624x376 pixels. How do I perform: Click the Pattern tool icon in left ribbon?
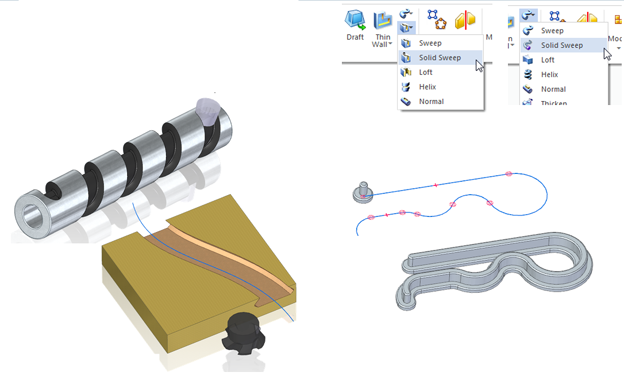click(437, 19)
